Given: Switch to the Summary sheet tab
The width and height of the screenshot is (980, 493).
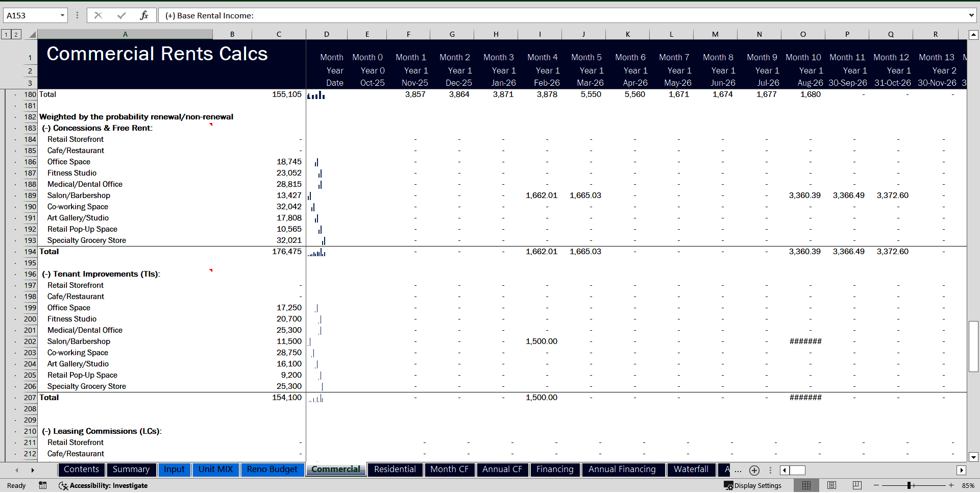Looking at the screenshot, I should coord(131,470).
